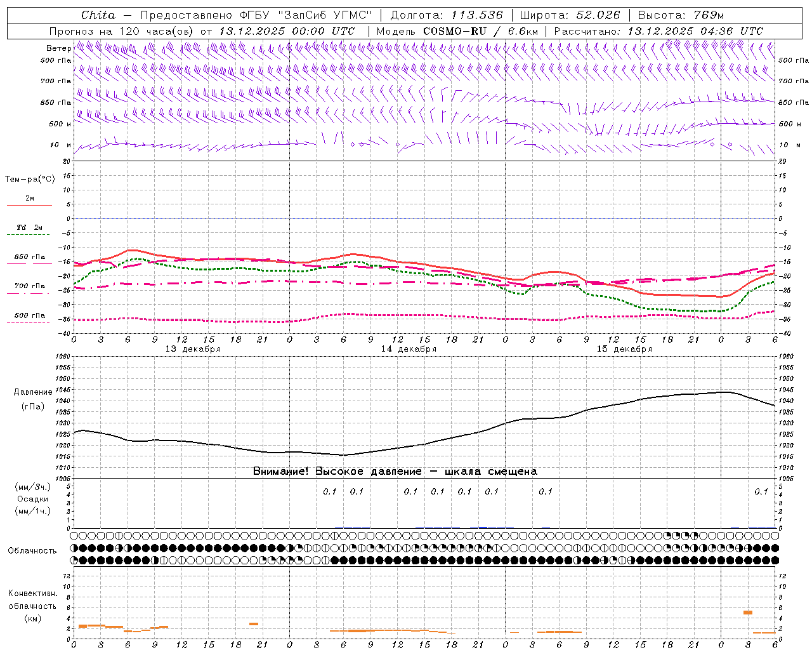The image size is (812, 650).
Task: Click the red line sample under 850 гПа legend
Action: tap(29, 263)
